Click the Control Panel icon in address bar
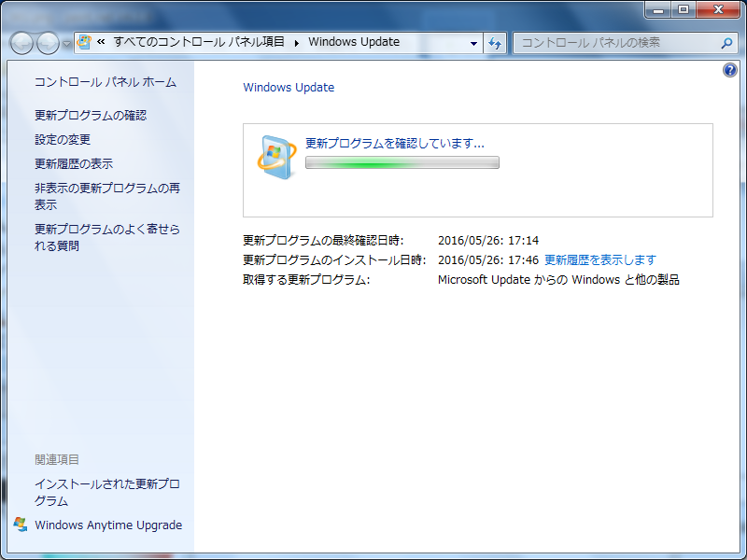This screenshot has width=747, height=560. [x=84, y=42]
